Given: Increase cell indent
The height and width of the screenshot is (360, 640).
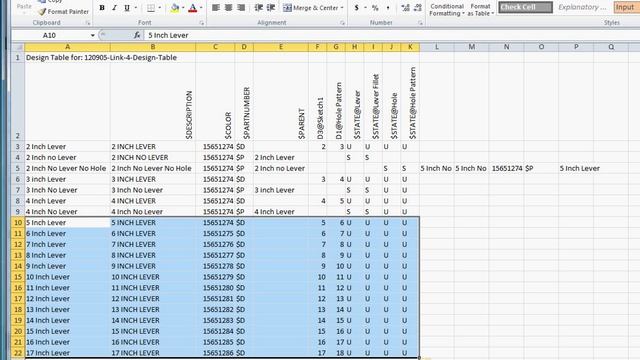Looking at the screenshot, I should coord(271,8).
